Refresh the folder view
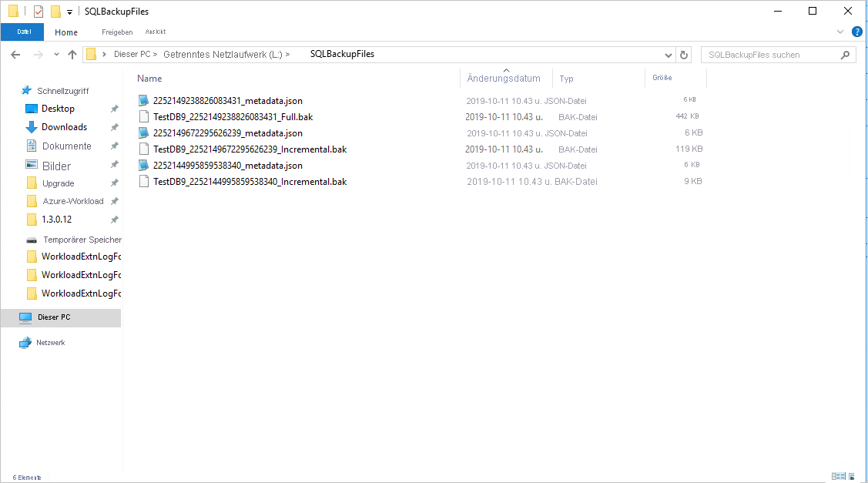This screenshot has width=868, height=483. pyautogui.click(x=684, y=55)
